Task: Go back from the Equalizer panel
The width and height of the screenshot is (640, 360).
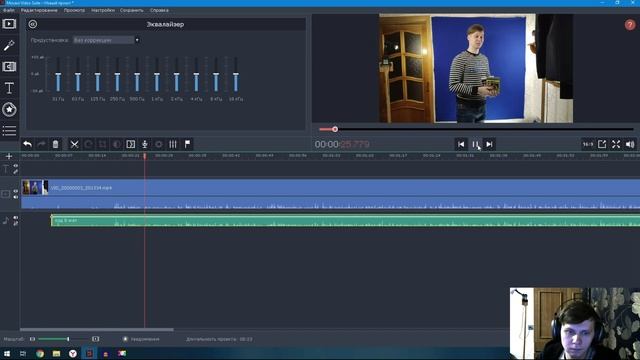Action: [x=33, y=24]
